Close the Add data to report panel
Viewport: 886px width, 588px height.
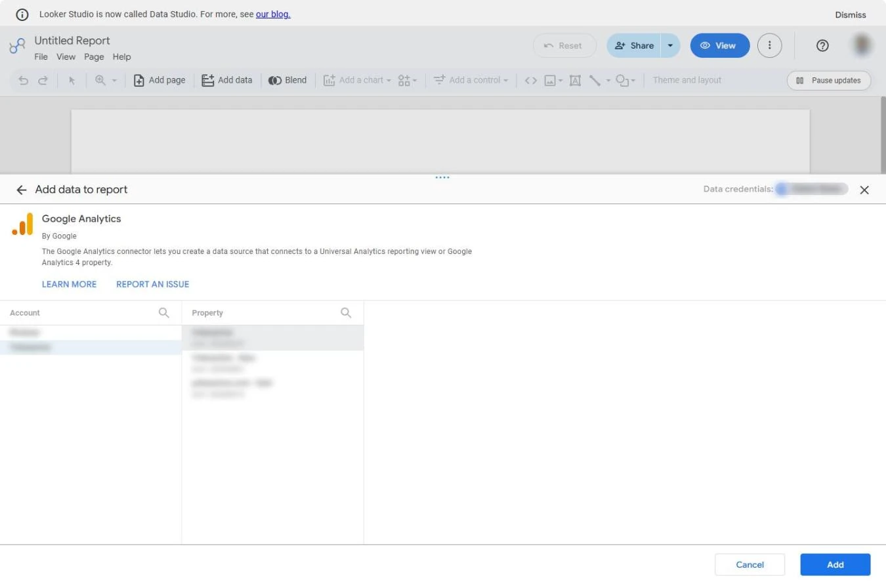click(864, 190)
